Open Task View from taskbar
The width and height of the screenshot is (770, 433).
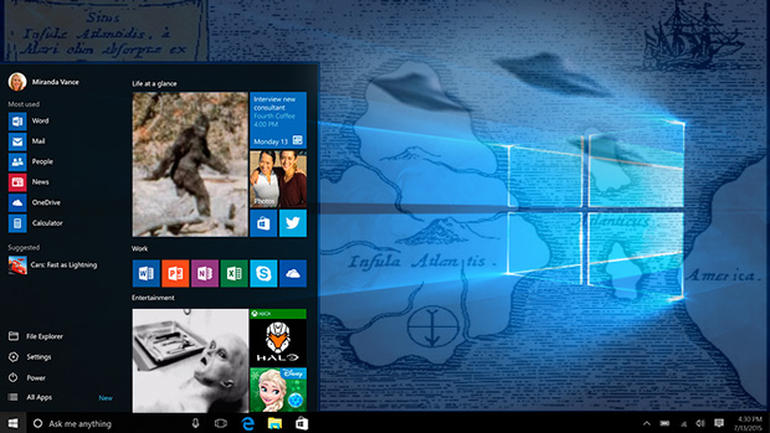[221, 423]
